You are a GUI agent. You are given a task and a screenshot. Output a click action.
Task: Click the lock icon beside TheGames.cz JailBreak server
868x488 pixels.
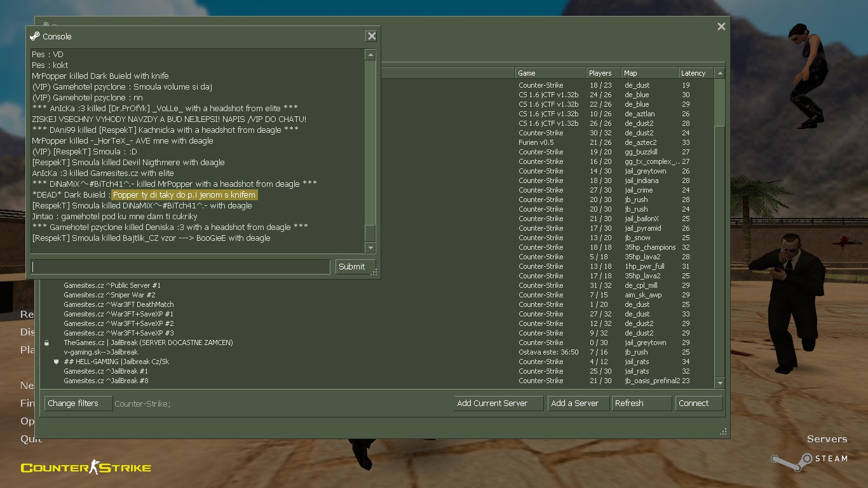(x=46, y=343)
